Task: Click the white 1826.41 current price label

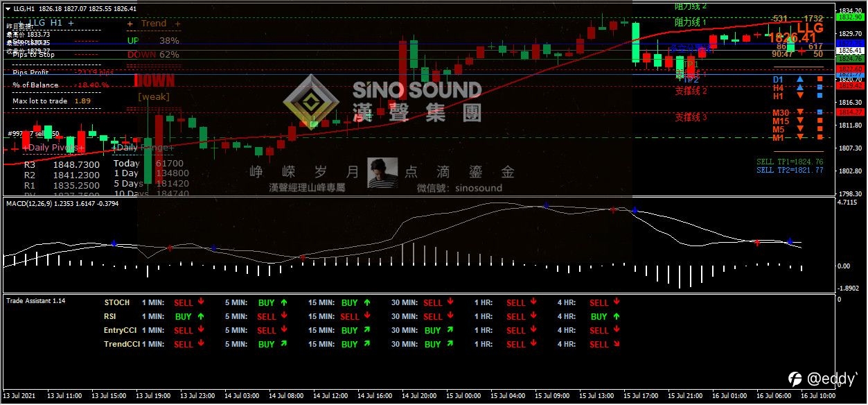Action: [x=849, y=51]
